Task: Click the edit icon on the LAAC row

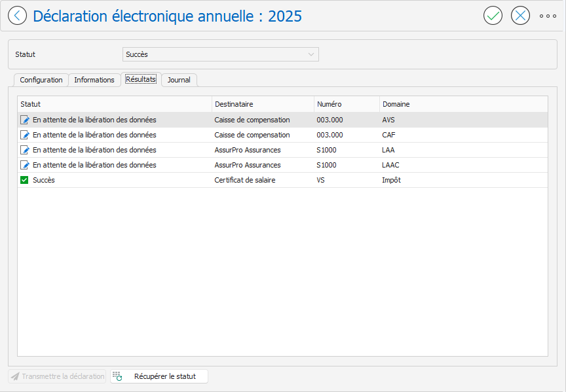Action: (25, 165)
